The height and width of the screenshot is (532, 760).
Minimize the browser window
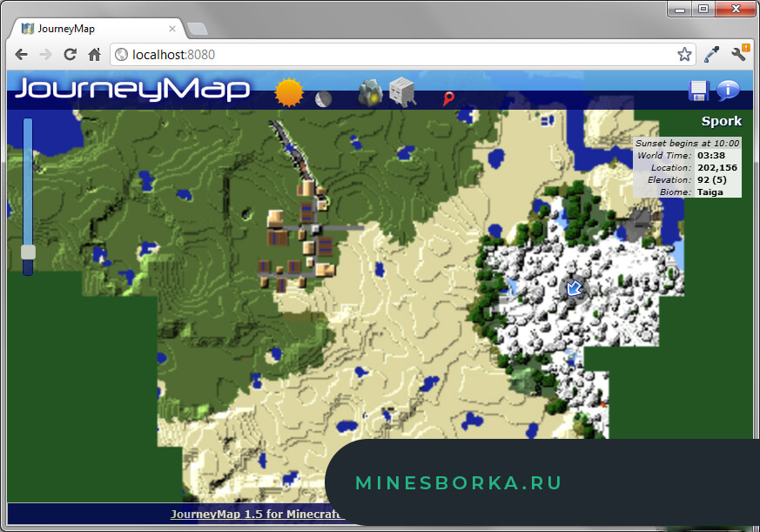680,9
